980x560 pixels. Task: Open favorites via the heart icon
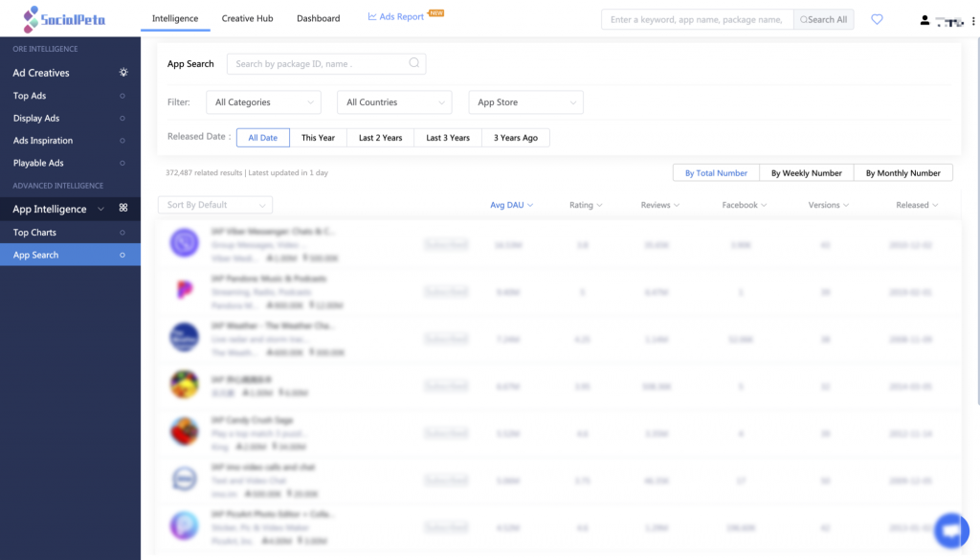pos(877,19)
